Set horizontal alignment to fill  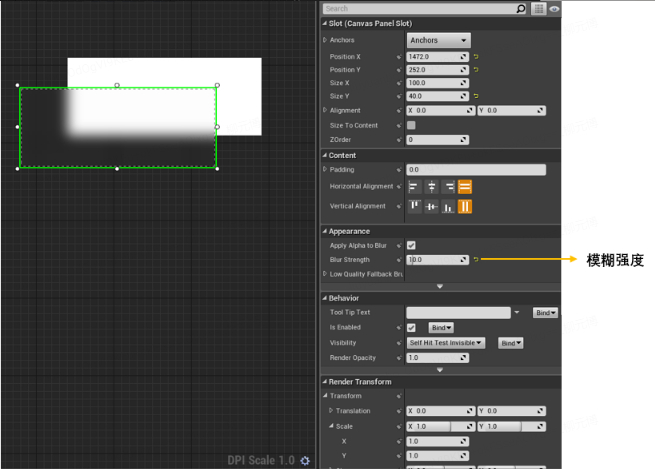click(465, 187)
